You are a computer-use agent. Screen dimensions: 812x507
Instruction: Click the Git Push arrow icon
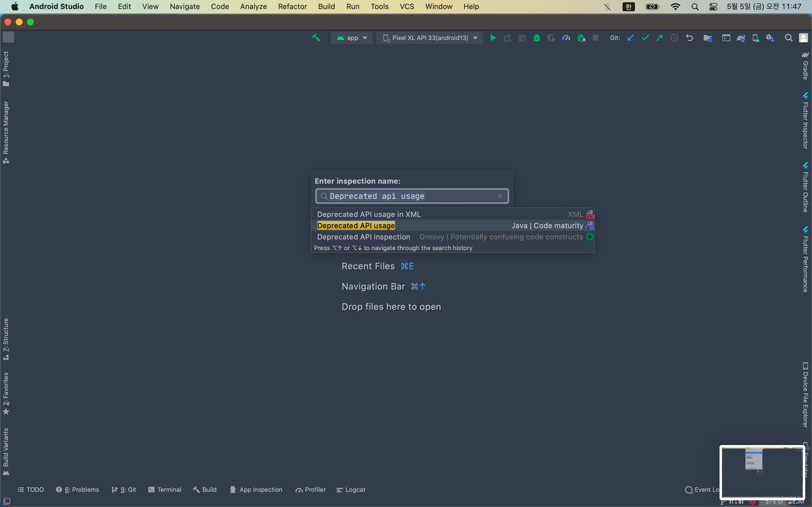point(659,38)
